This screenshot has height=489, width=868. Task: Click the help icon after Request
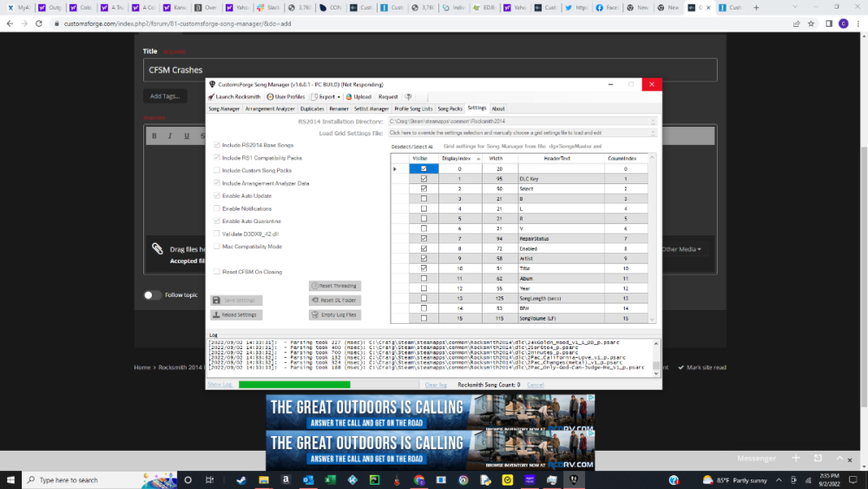pyautogui.click(x=409, y=96)
